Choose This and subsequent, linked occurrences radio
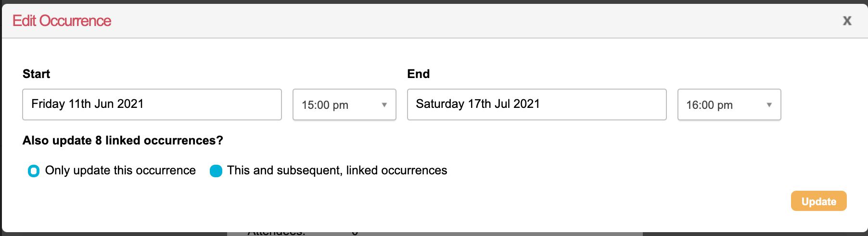868x236 pixels. [216, 171]
